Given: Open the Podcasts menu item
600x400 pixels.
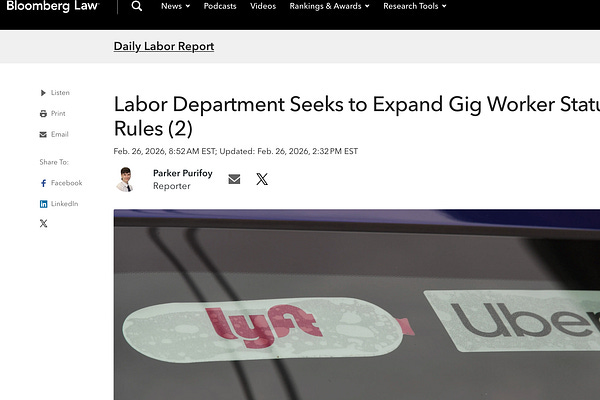Looking at the screenshot, I should [x=220, y=6].
